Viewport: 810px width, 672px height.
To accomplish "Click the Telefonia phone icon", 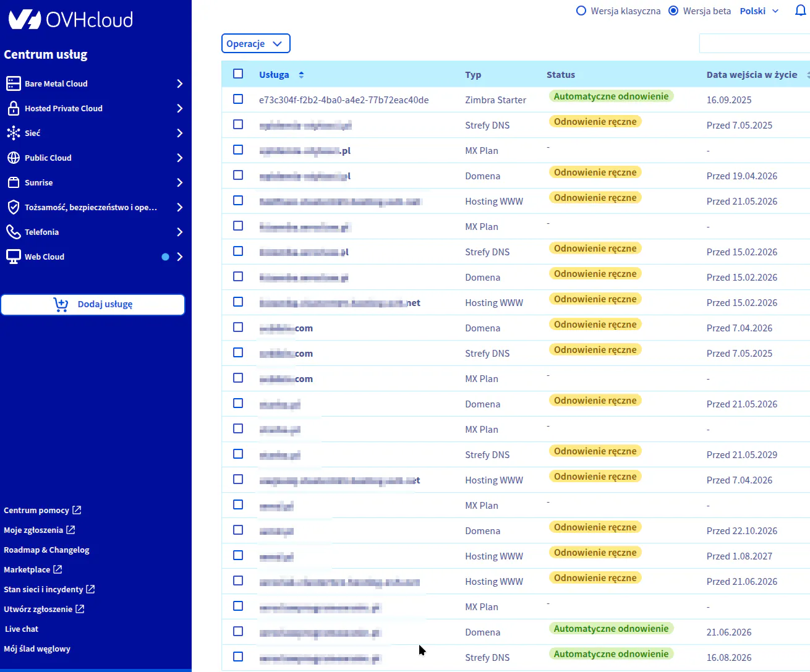I will tap(14, 232).
